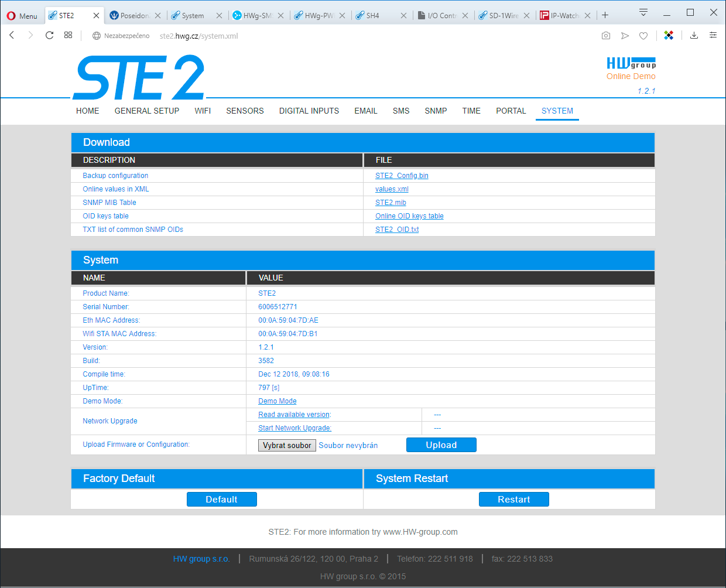
Task: Click the send-flow arrow icon in toolbar
Action: (625, 36)
